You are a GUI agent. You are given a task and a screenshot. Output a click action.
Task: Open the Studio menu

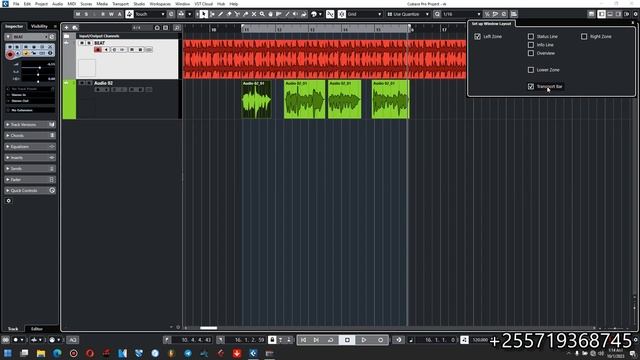coord(139,4)
